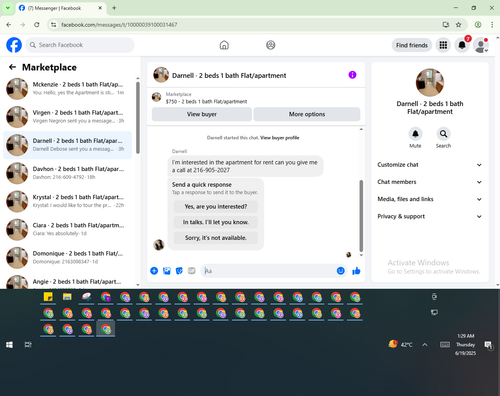Select the Messenger | Facebook tab
Screen dimensions: 500x396
61,8
